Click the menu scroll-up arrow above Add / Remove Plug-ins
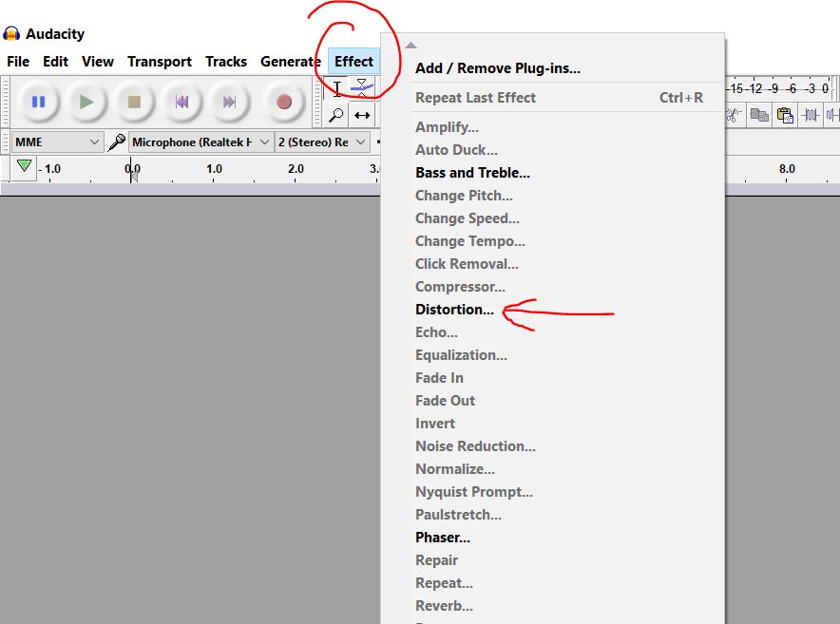 tap(410, 46)
